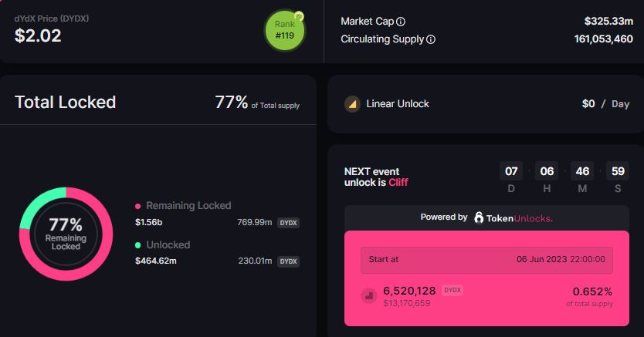Screen dimensions: 644x337
Task: Click the green Unlocked legend dot
Action: tap(138, 245)
